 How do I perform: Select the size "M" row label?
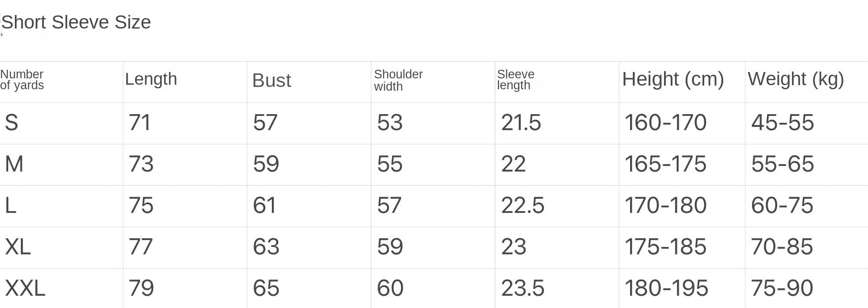[x=14, y=164]
